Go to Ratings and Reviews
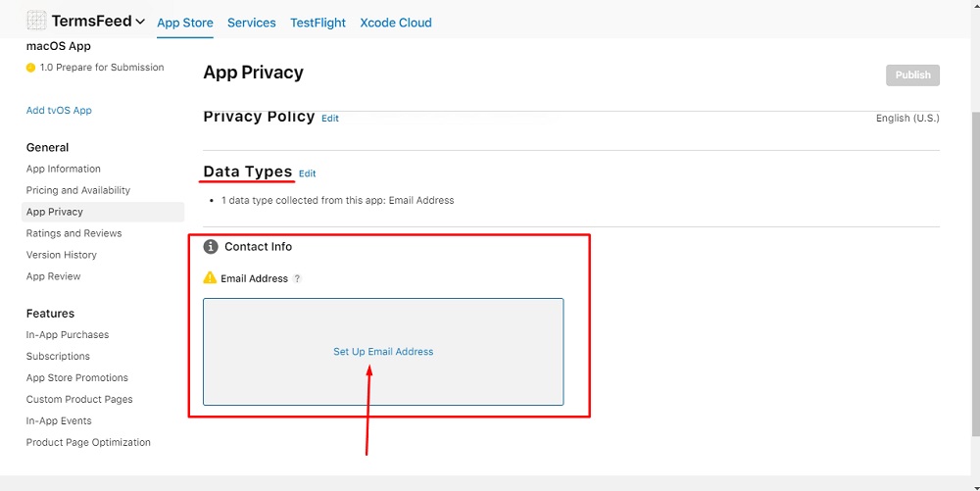 click(73, 233)
